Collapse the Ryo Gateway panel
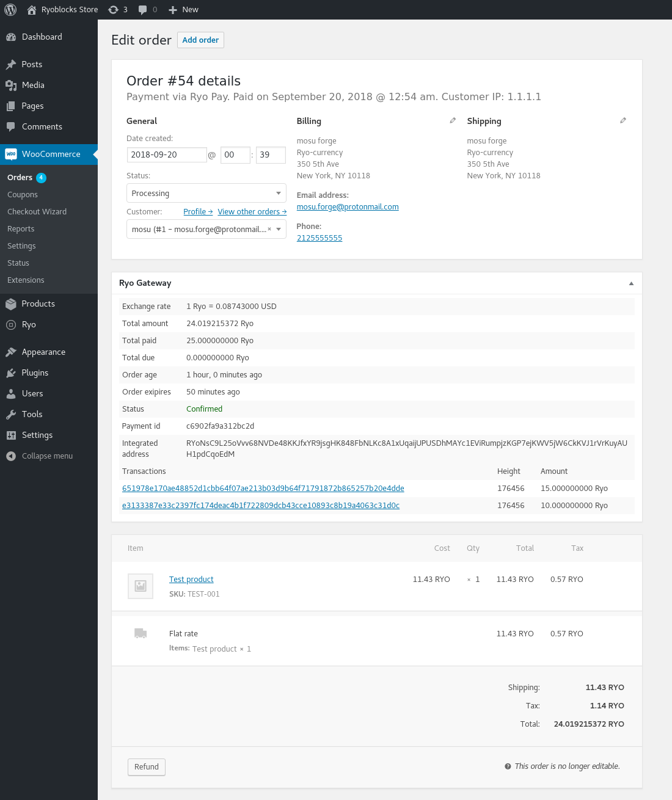The image size is (672, 800). tap(631, 283)
